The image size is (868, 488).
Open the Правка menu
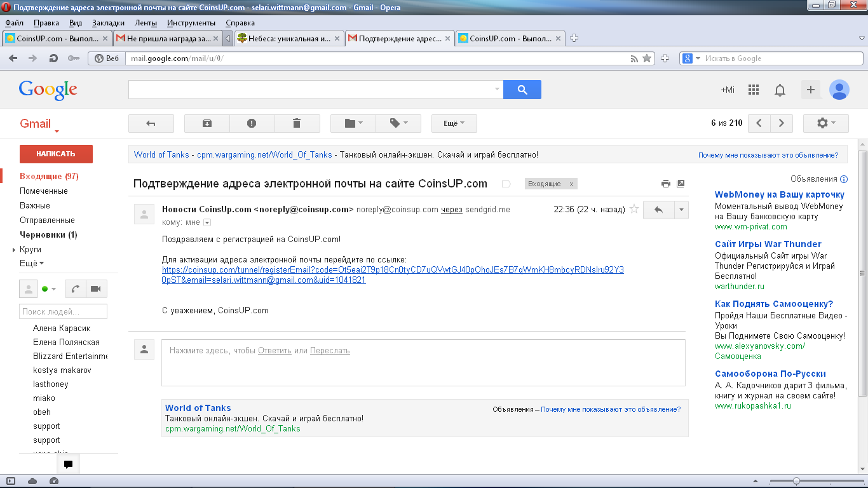coord(46,23)
